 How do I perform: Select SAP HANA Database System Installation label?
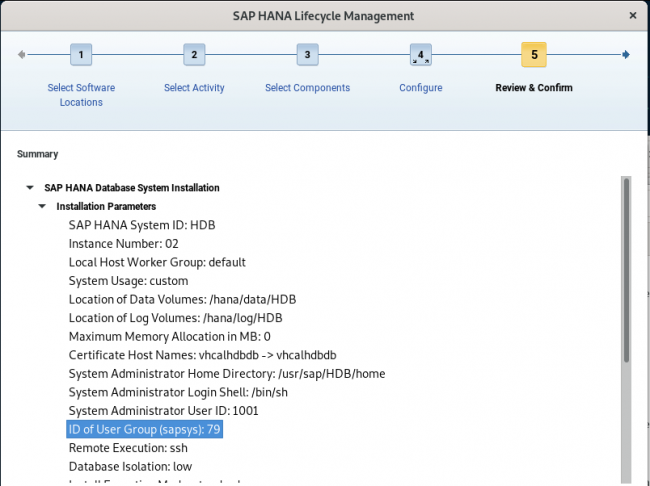click(x=132, y=188)
